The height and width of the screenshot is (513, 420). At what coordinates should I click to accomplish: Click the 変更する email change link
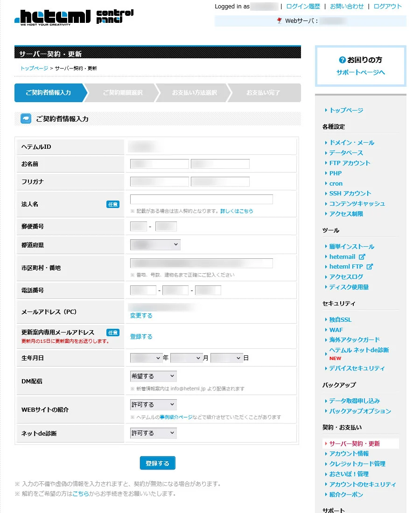pos(141,316)
